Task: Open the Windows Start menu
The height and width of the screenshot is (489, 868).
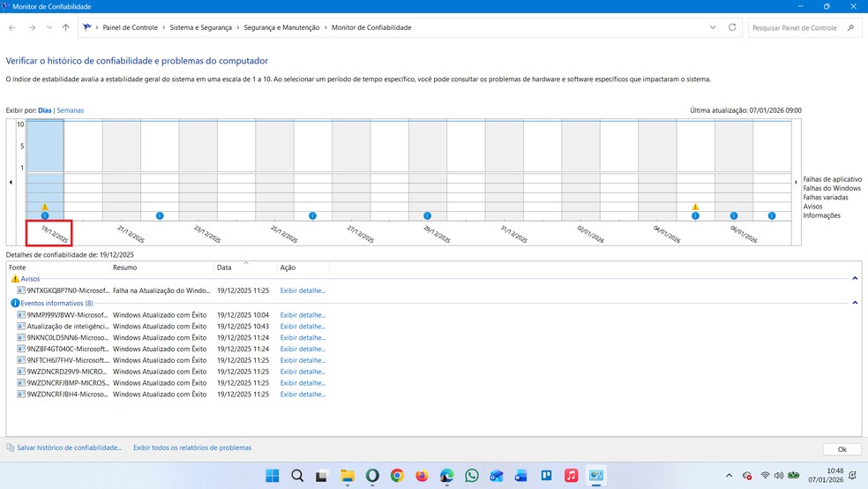Action: (x=273, y=476)
